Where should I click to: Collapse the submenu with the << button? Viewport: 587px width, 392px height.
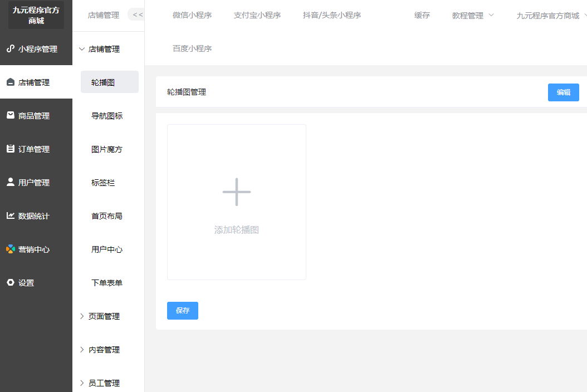[x=137, y=15]
